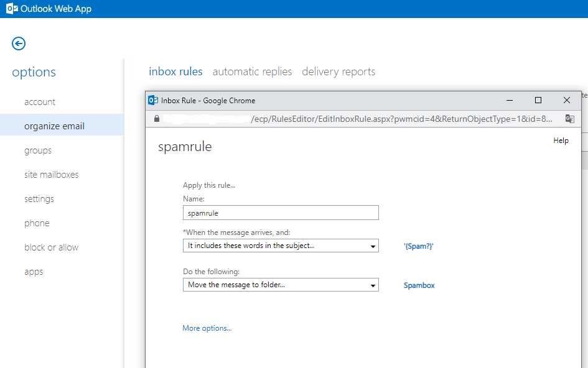Open the account options section
The height and width of the screenshot is (368, 588).
click(x=40, y=102)
